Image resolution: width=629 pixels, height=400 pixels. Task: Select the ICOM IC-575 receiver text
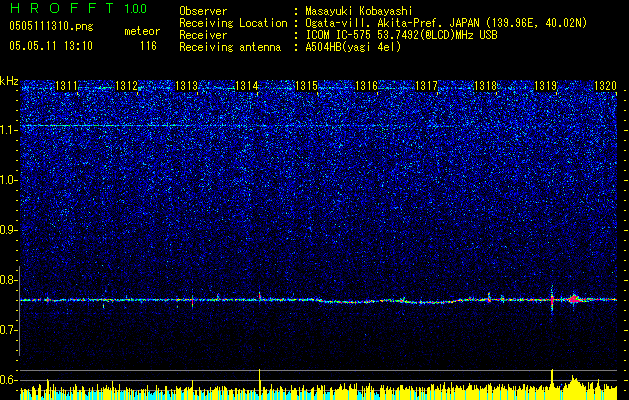click(401, 35)
